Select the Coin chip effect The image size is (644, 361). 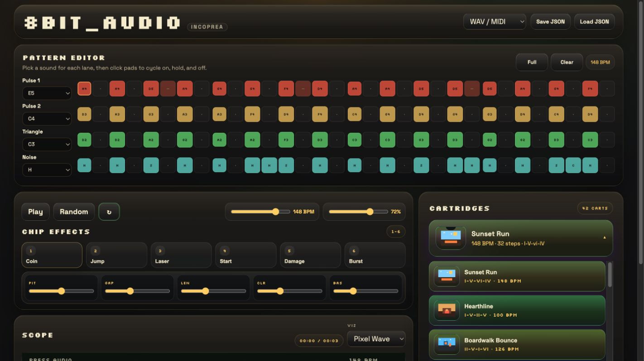(x=52, y=255)
